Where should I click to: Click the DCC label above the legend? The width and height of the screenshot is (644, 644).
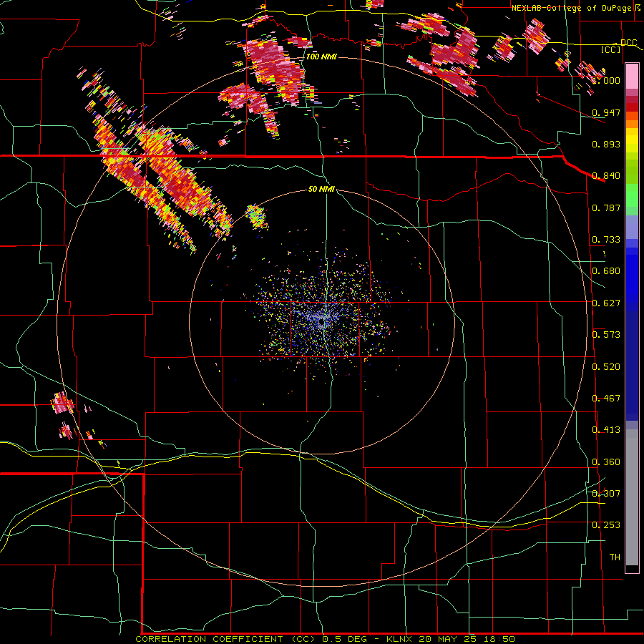[628, 43]
